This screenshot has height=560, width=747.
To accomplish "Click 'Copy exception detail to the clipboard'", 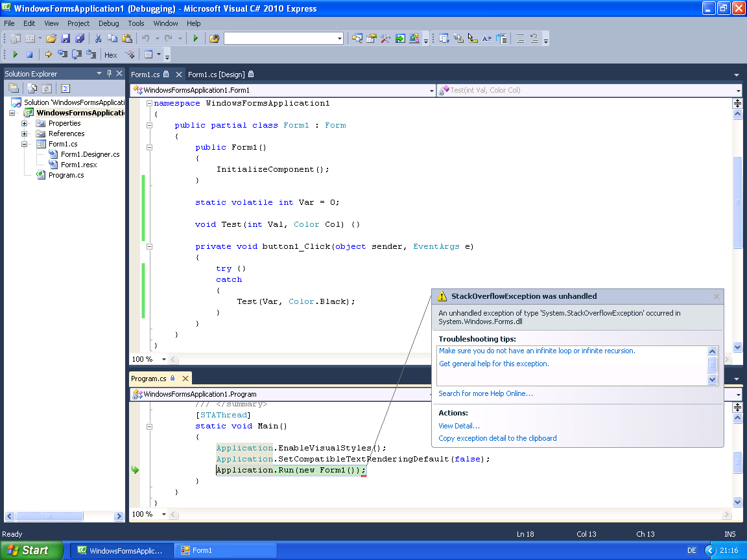I will coord(497,438).
